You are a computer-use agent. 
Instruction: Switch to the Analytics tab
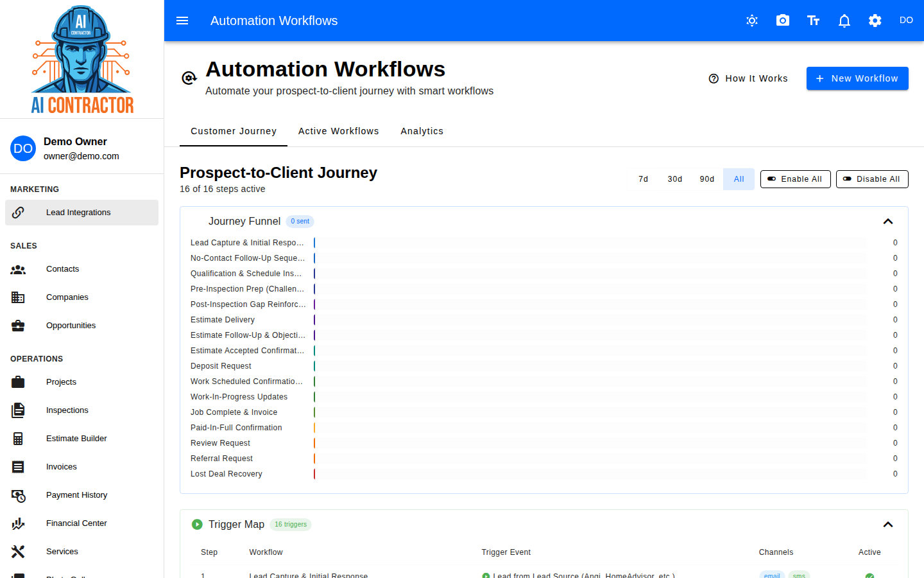tap(422, 131)
